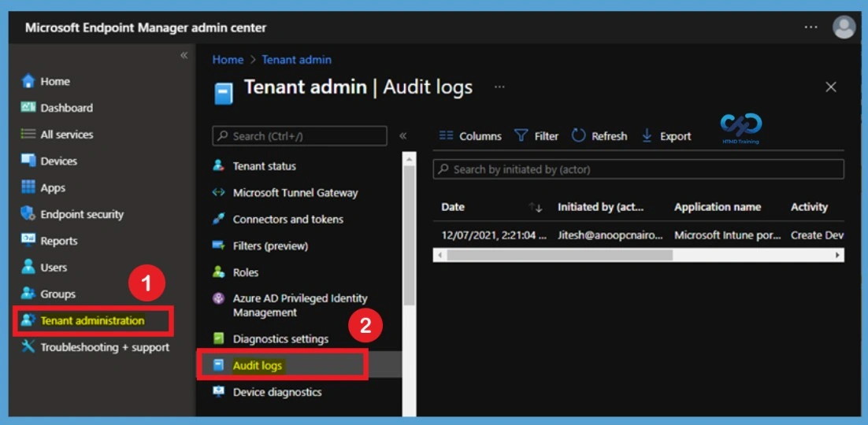Click the Endpoint security shield icon
Image resolution: width=868 pixels, height=425 pixels.
point(28,213)
